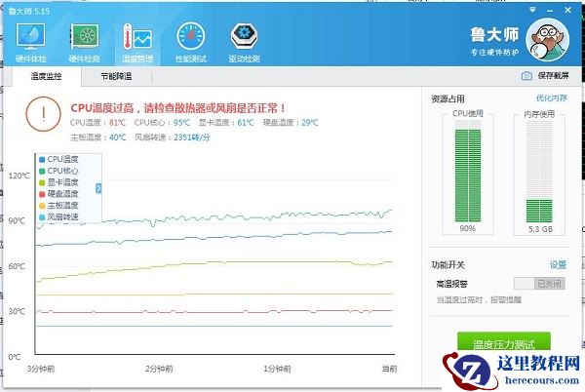
Task: Click the 鲁大师 5.15 window title
Action: coord(28,11)
